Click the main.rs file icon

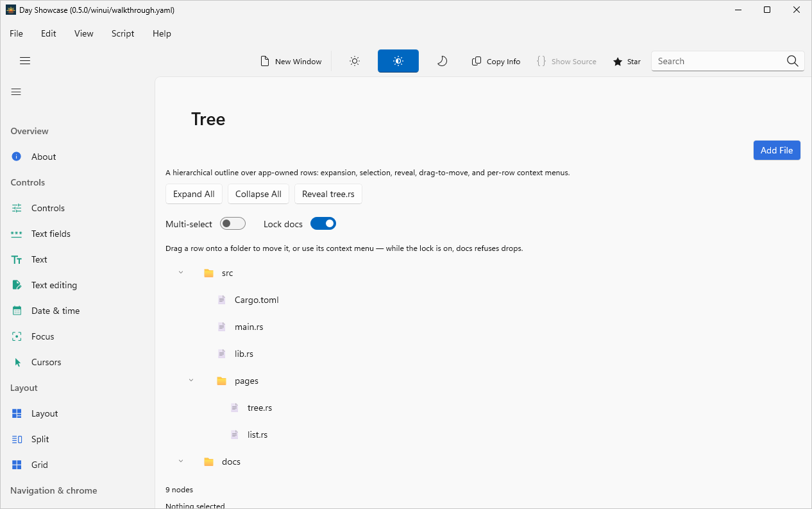pos(221,327)
